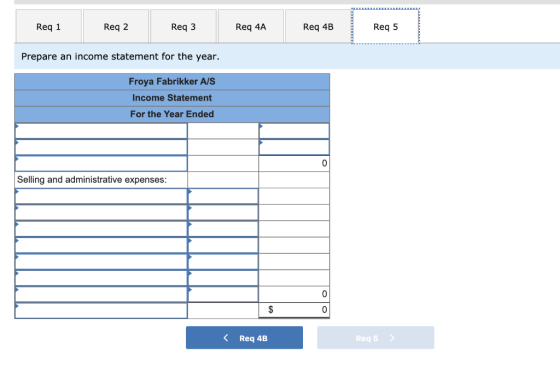Click the amount field of the fifth expense row

(223, 262)
